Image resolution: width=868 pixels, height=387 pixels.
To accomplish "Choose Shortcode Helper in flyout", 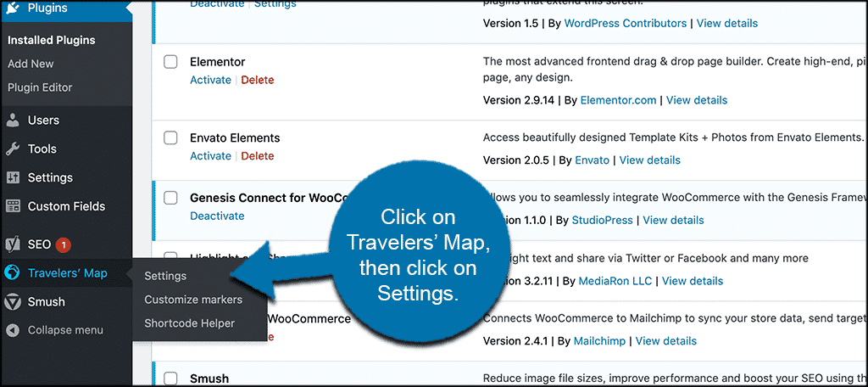I will [189, 323].
